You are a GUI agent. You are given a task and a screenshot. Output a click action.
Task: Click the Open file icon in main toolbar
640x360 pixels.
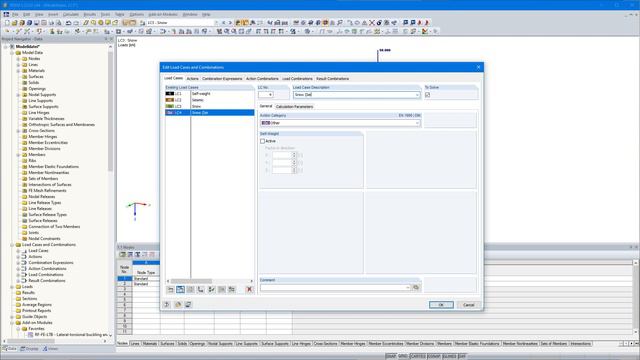point(14,23)
